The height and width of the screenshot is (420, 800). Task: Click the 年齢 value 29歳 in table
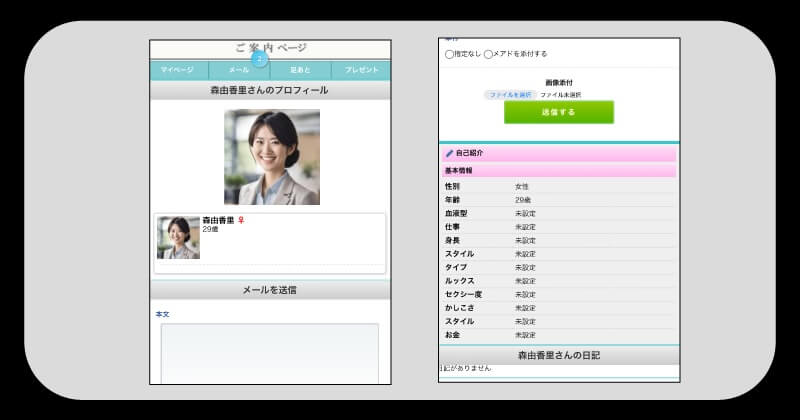click(x=523, y=200)
